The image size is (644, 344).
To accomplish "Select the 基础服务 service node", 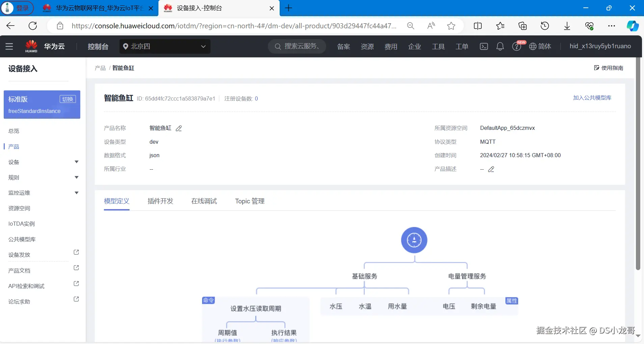I will (364, 277).
